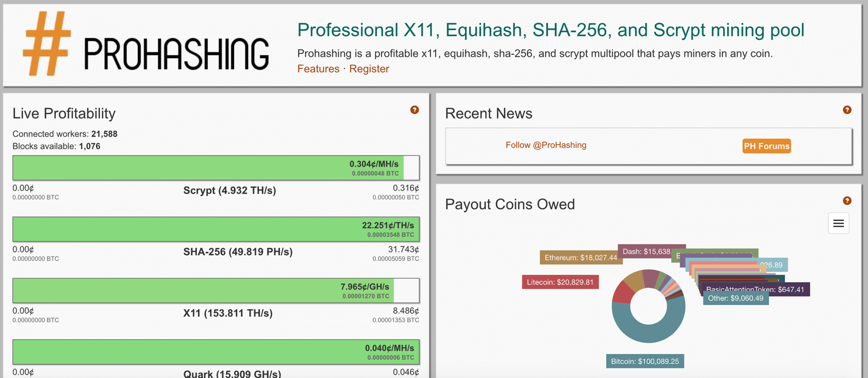Click the 31.743¢ SHA-256 maximum value
The height and width of the screenshot is (378, 868).
[403, 249]
